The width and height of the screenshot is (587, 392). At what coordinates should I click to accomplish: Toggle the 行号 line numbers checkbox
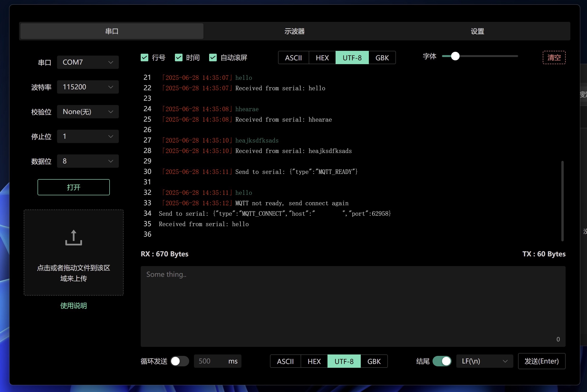tap(144, 57)
